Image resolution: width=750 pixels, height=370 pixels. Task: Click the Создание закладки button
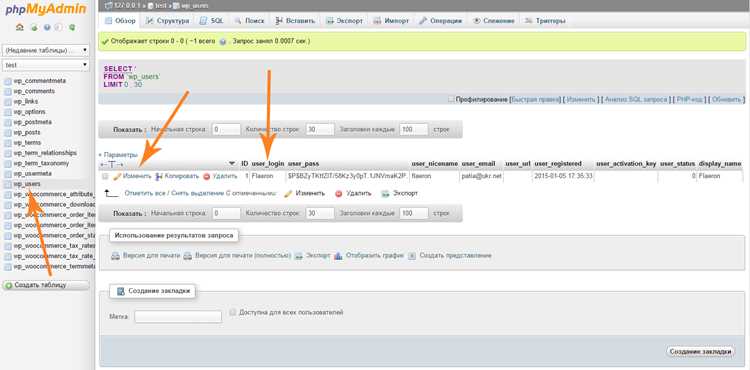point(700,351)
